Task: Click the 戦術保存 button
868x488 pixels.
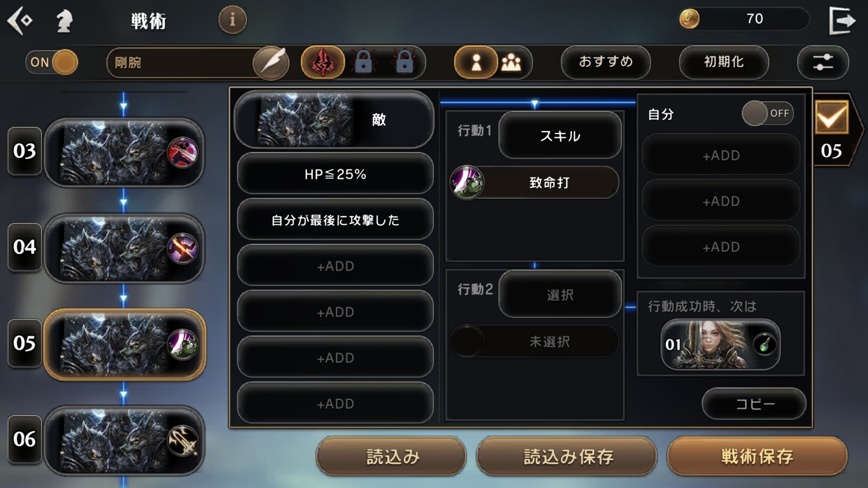Action: pos(757,456)
